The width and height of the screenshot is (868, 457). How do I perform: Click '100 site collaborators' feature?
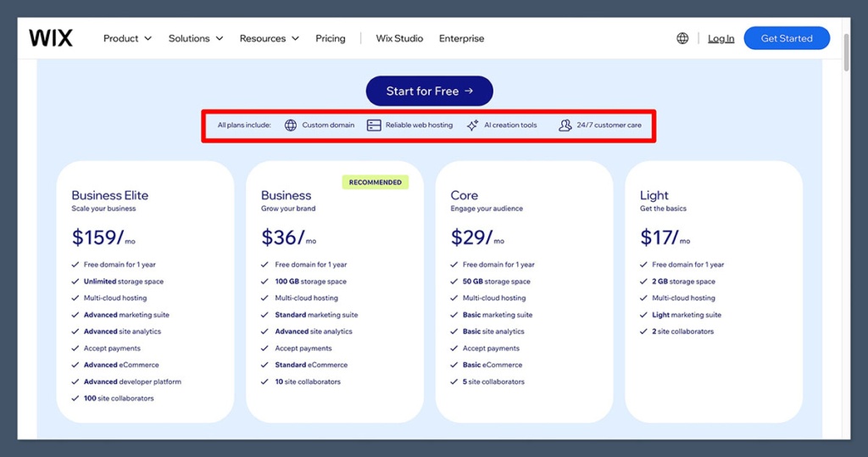pyautogui.click(x=119, y=398)
